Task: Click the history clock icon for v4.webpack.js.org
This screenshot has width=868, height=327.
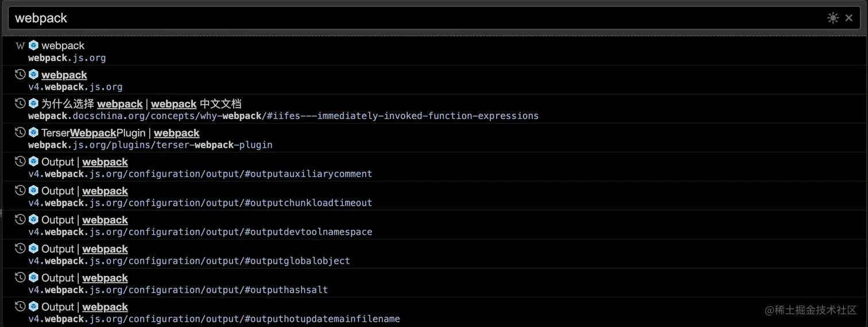Action: [x=20, y=75]
